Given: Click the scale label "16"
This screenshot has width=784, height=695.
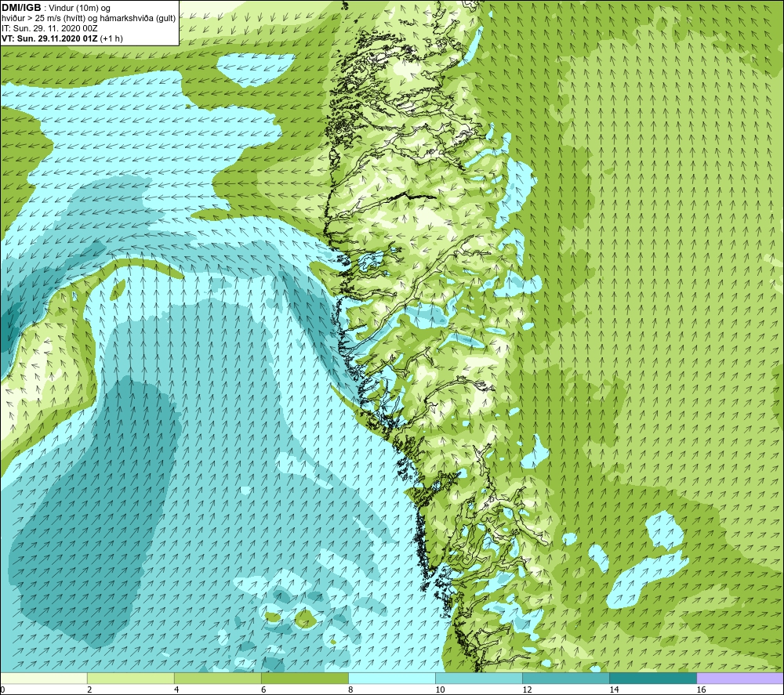Looking at the screenshot, I should click(702, 690).
